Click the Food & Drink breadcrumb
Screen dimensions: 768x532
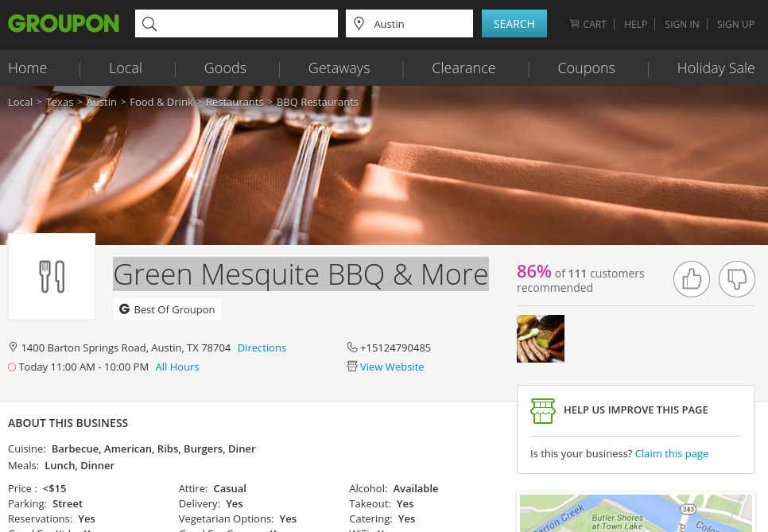[161, 102]
